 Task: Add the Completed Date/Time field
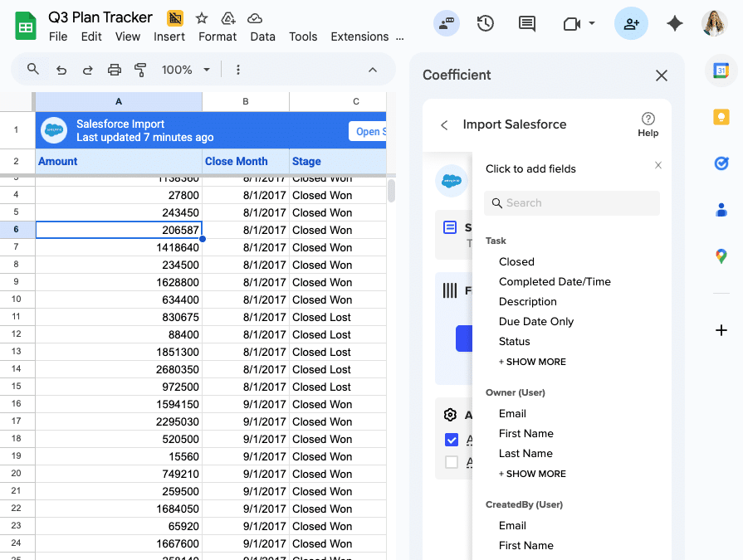click(555, 281)
